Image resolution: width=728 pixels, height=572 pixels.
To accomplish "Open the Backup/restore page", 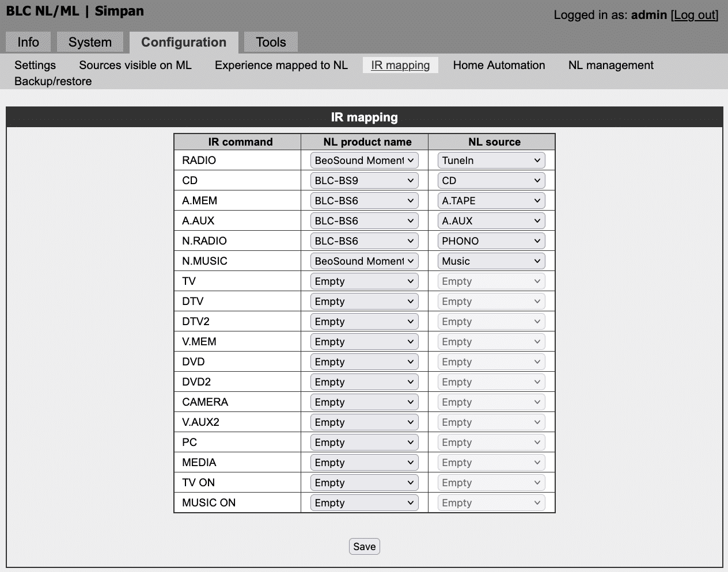I will [x=53, y=81].
